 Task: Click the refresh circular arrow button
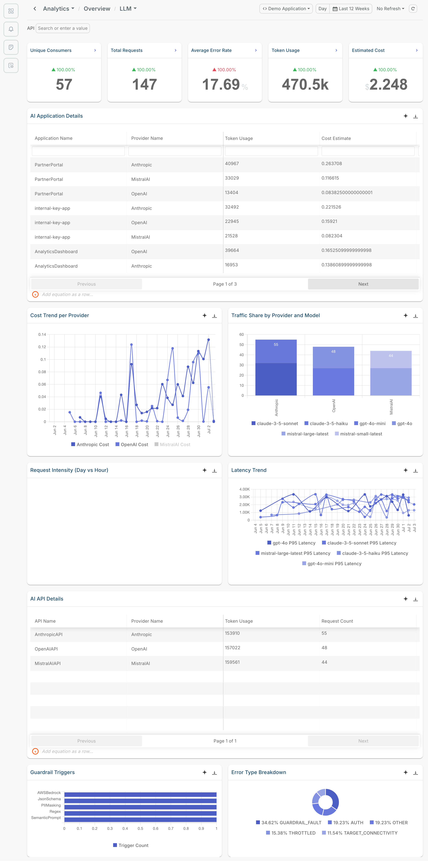pos(413,9)
